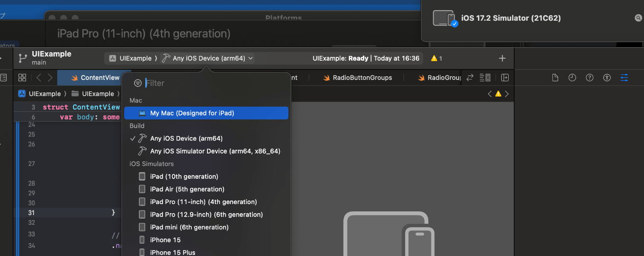The image size is (644, 256).
Task: Open the adjust editor options icon
Action: tap(485, 78)
